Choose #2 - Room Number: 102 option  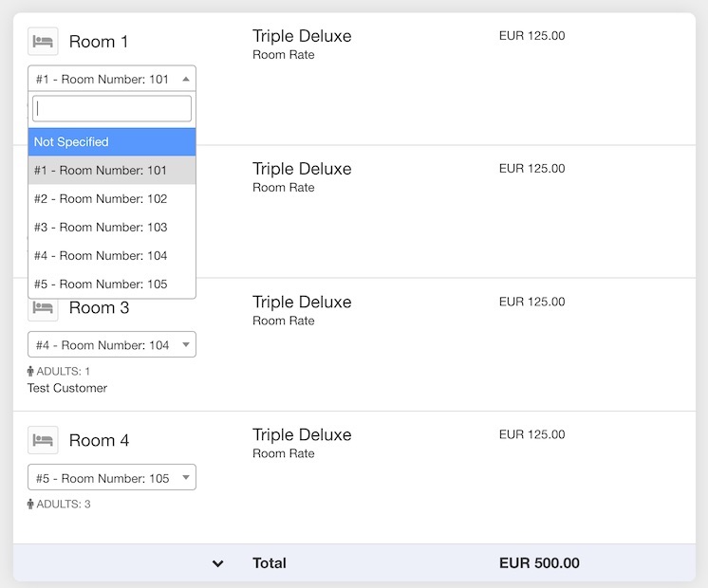112,198
